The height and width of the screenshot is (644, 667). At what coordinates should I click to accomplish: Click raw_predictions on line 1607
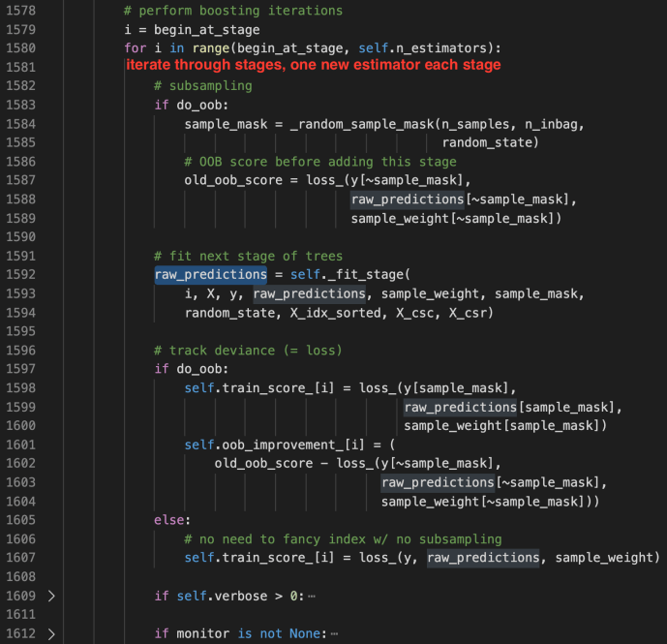pyautogui.click(x=483, y=558)
